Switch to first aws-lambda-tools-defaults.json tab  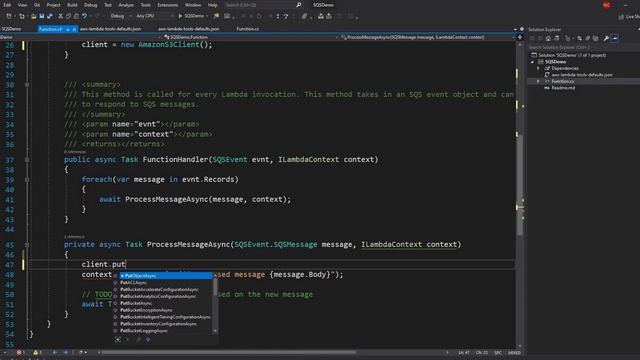(x=110, y=29)
